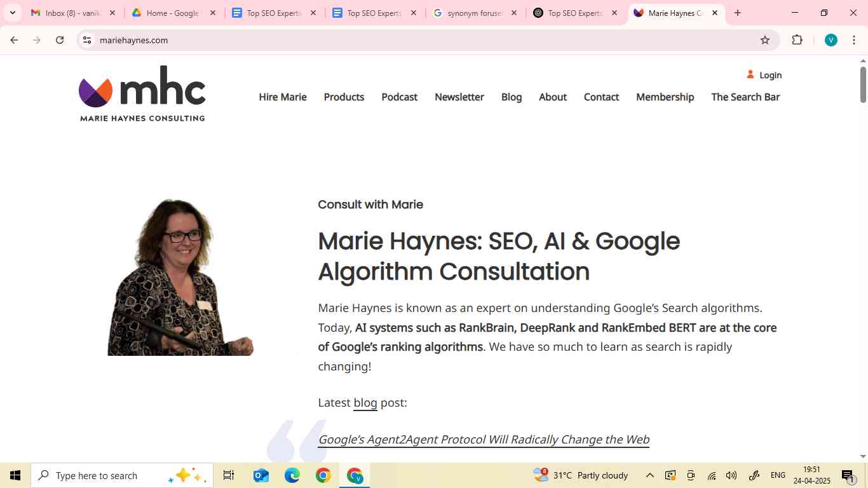The image size is (868, 488).
Task: Check Wi-Fi status via the network icon
Action: click(710, 475)
